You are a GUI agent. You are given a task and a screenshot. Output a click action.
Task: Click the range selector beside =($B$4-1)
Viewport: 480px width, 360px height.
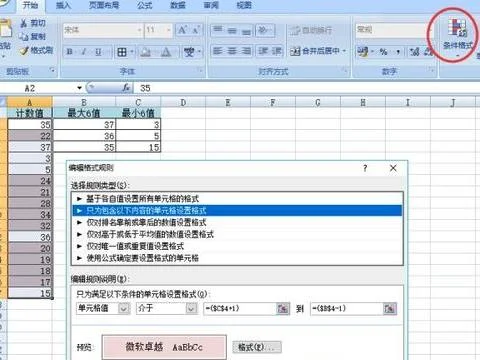click(x=390, y=308)
